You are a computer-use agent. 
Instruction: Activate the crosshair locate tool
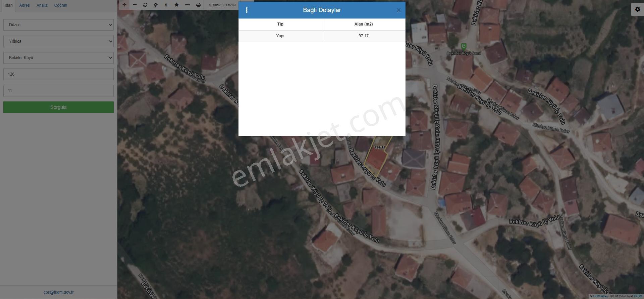coord(156,5)
